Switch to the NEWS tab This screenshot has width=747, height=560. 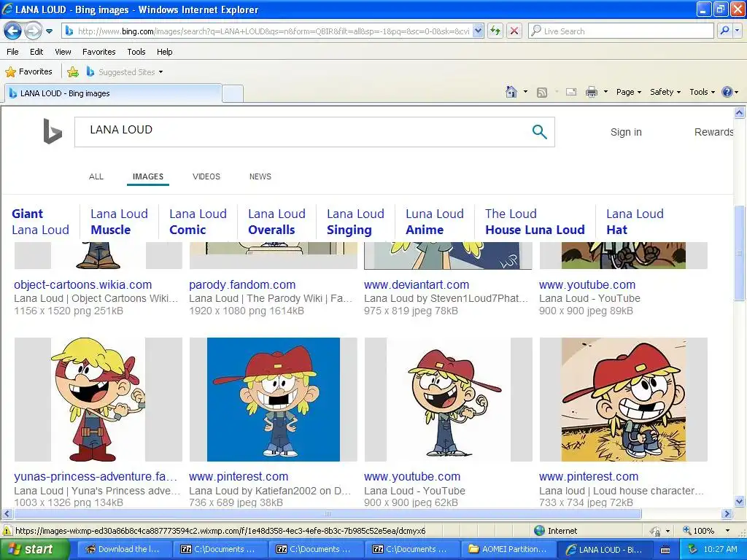click(260, 176)
